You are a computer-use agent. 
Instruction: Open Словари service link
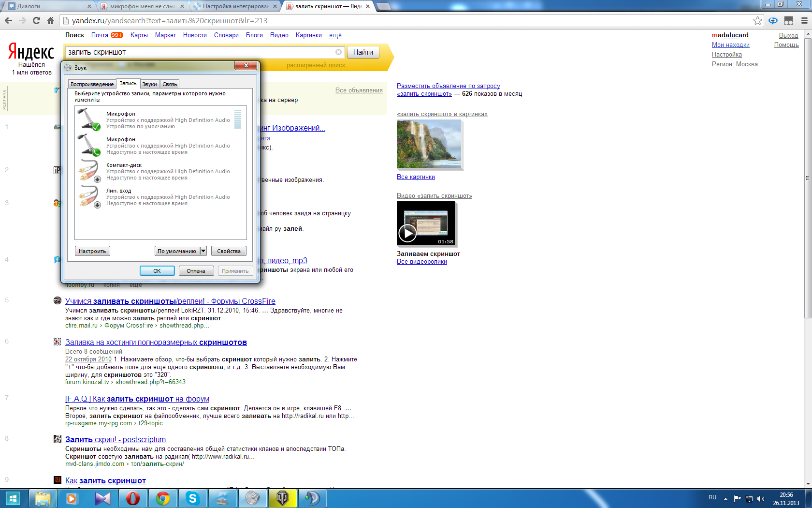click(x=226, y=35)
